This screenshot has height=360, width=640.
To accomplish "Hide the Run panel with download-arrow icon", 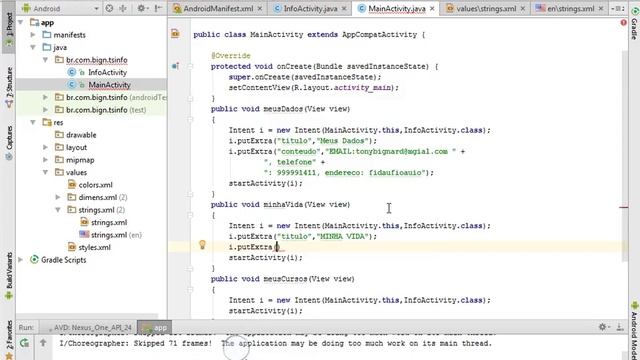I will point(620,327).
